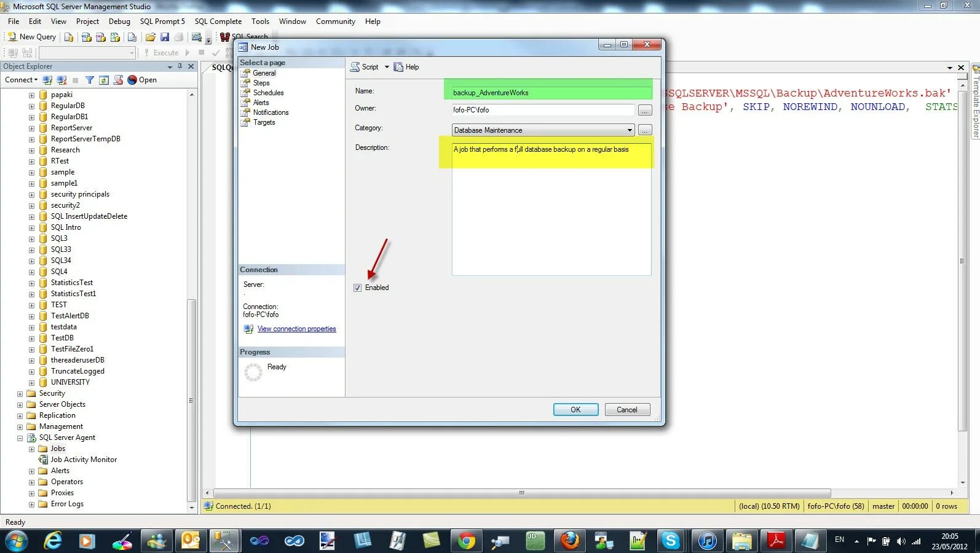Click the Windows Start button
The image size is (980, 553).
tap(16, 541)
